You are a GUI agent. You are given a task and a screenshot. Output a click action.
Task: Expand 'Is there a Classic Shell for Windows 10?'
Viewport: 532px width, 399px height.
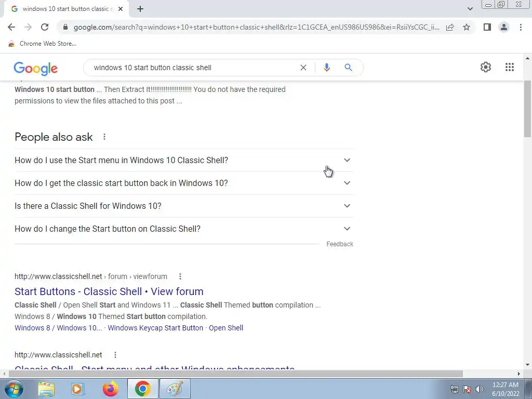pos(183,206)
